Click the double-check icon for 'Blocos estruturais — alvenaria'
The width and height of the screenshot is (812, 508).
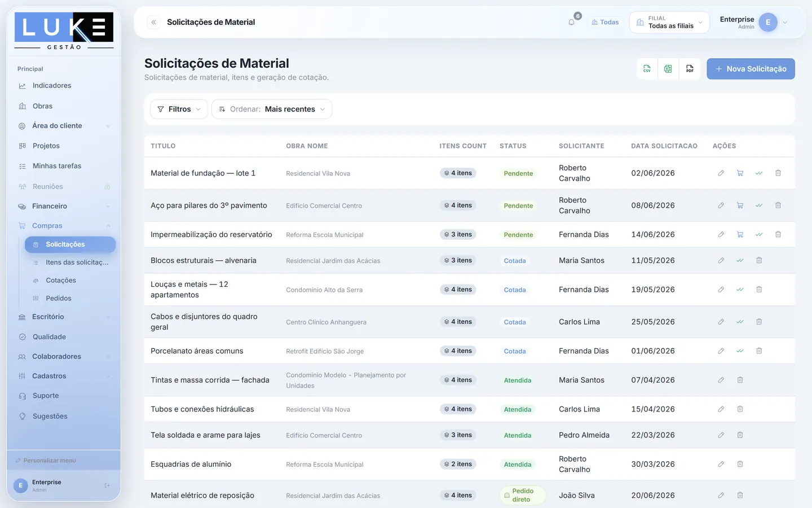click(740, 260)
